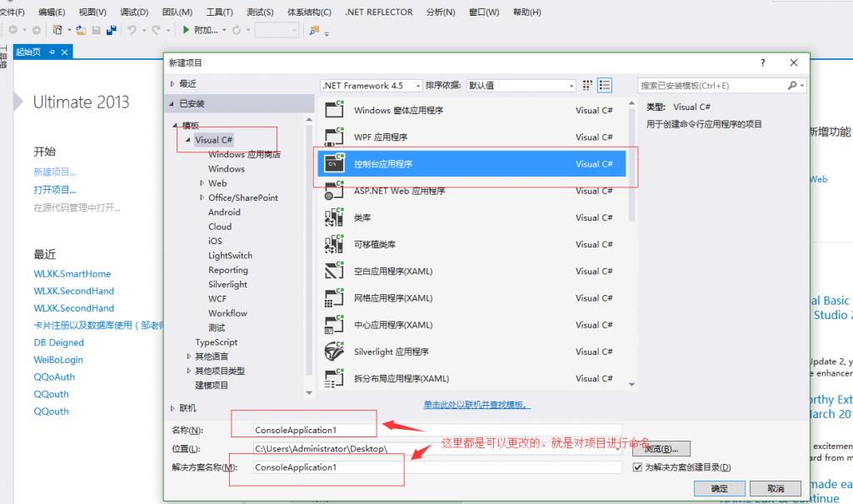
Task: Open the 文件(F) menu
Action: pos(14,12)
